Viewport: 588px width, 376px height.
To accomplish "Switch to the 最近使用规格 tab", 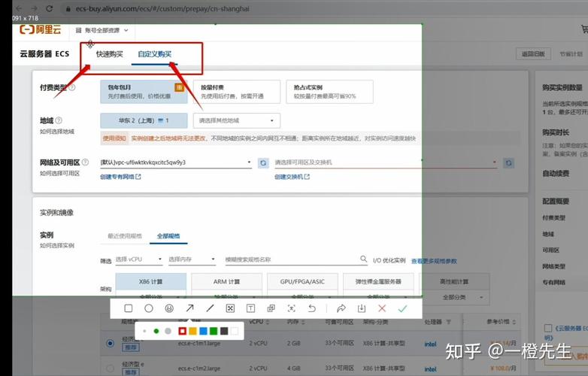I will click(x=125, y=236).
